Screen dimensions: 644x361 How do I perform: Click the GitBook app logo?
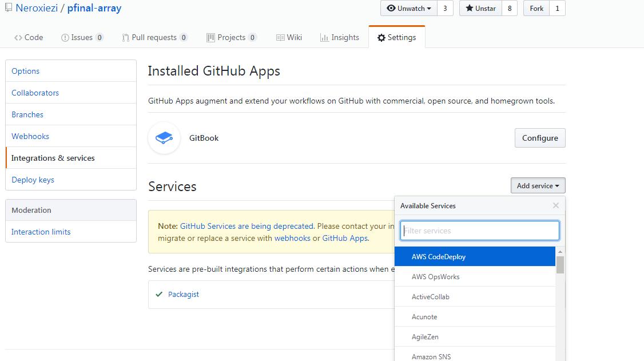pyautogui.click(x=164, y=138)
